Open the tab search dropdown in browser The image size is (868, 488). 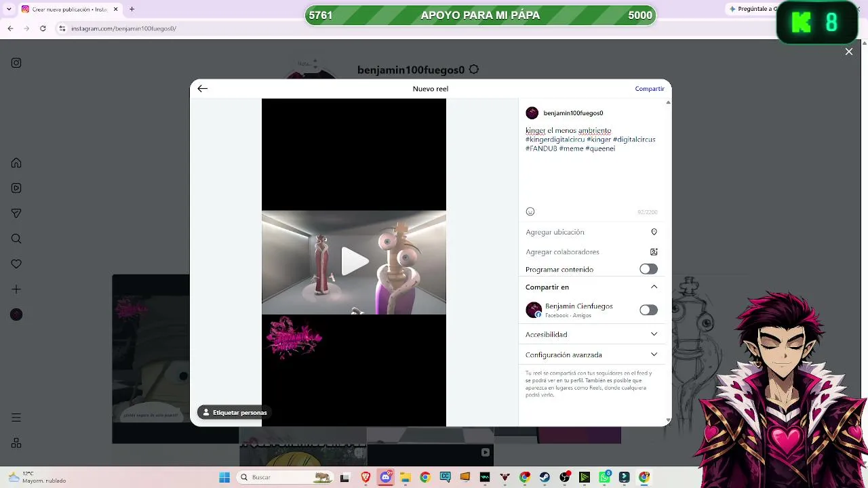(x=9, y=9)
